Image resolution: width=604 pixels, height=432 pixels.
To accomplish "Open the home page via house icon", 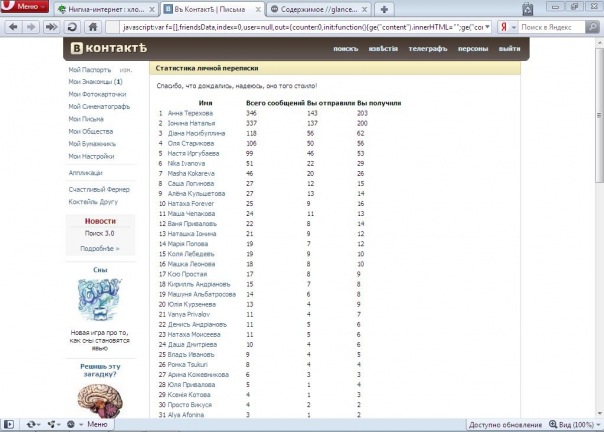I will 93,27.
